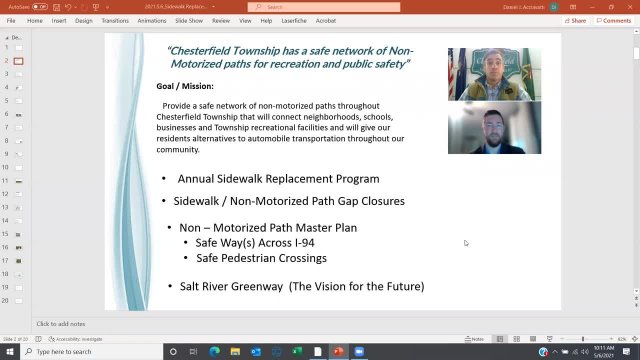This screenshot has width=640, height=360.
Task: Open Task View on taskbar
Action: (x=193, y=351)
